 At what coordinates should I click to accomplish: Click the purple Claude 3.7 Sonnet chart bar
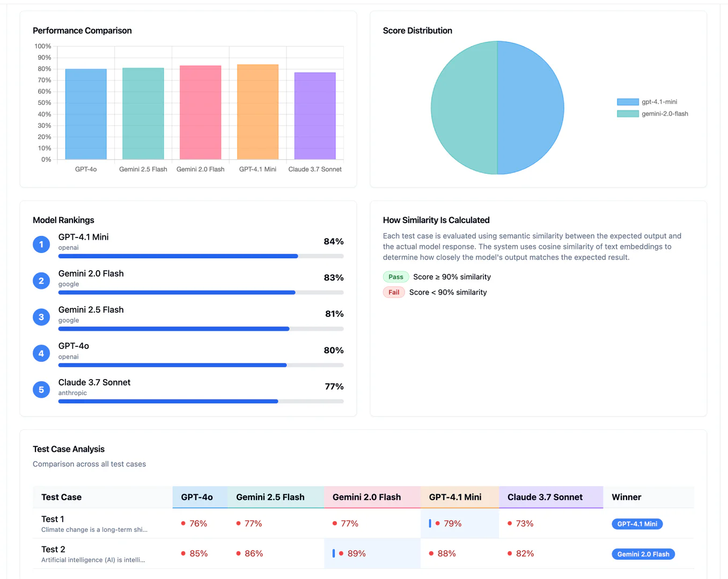[x=315, y=116]
